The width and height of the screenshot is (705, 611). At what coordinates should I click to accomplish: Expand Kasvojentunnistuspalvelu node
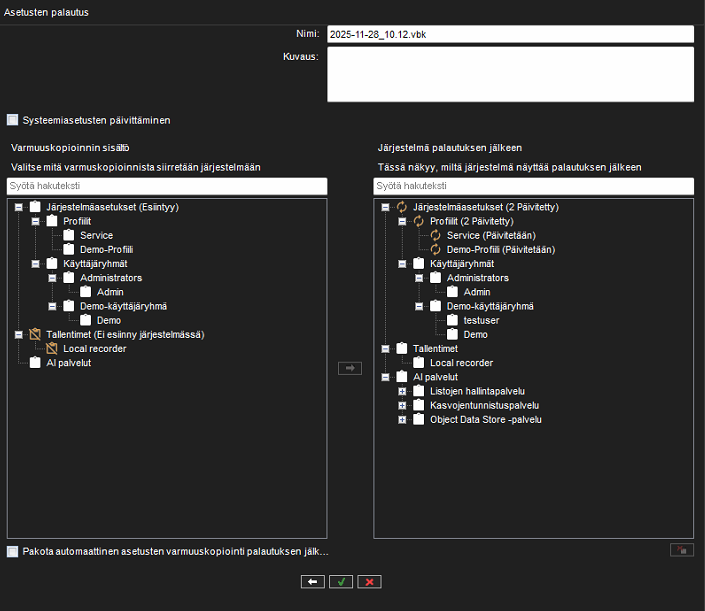point(402,406)
